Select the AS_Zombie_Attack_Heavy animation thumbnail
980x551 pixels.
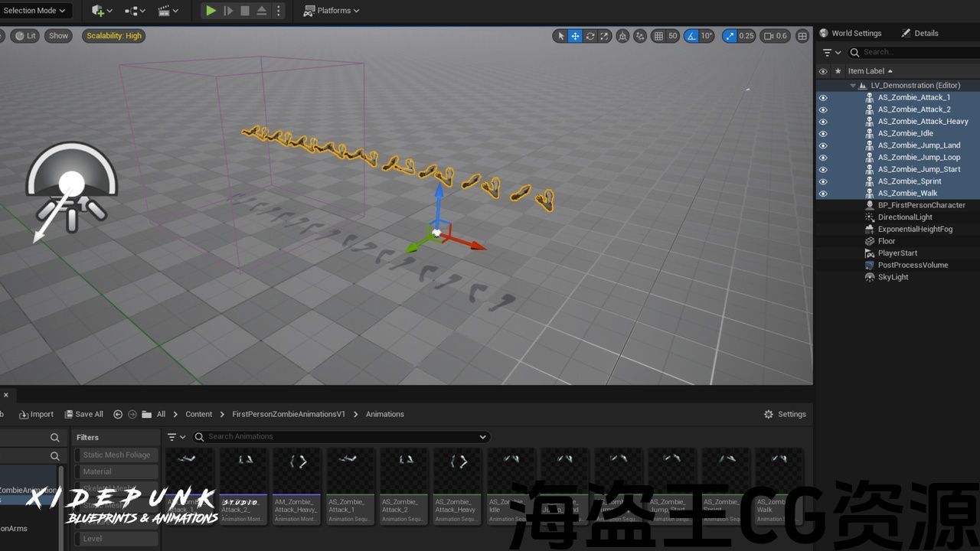point(457,486)
